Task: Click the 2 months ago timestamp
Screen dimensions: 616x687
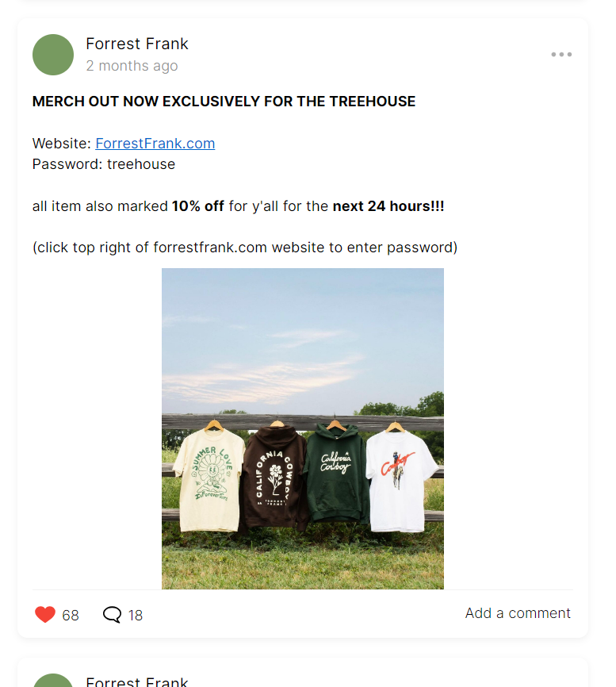Action: click(x=132, y=66)
